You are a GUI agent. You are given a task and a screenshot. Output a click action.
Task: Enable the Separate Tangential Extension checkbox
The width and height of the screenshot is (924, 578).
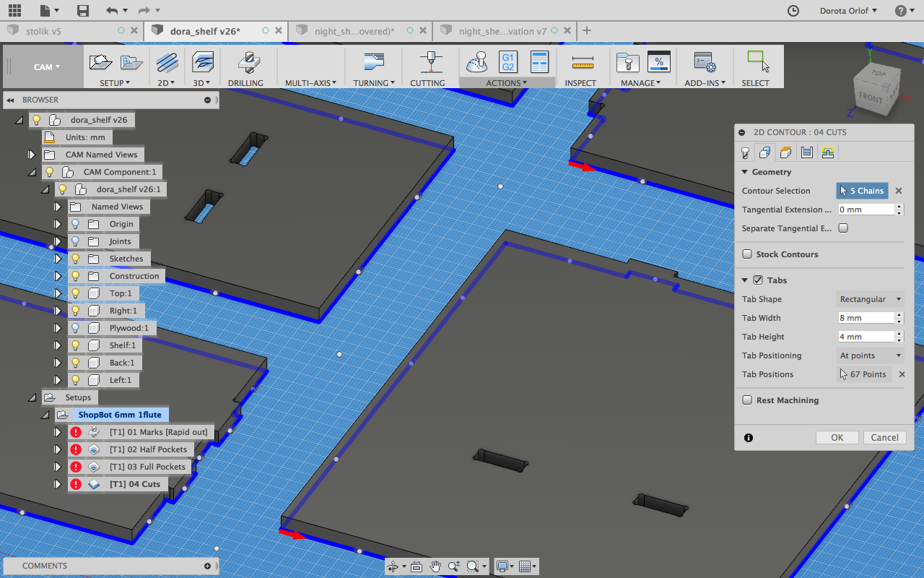843,228
